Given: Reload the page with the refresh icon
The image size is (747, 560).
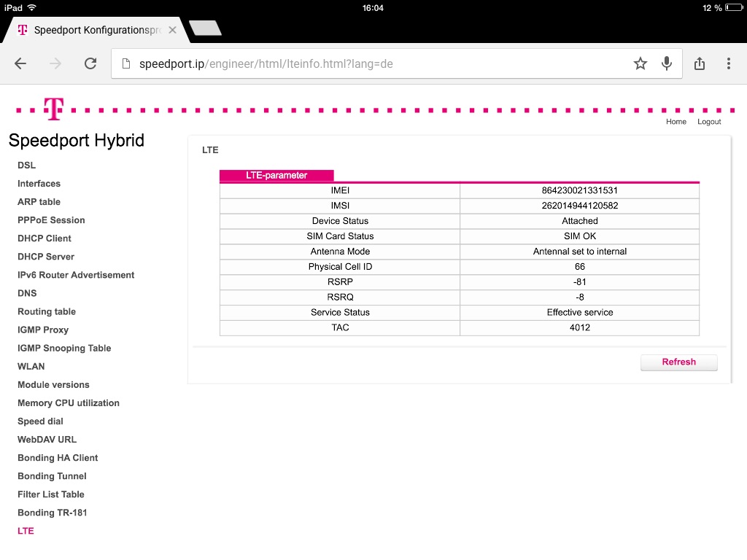Looking at the screenshot, I should [x=90, y=63].
